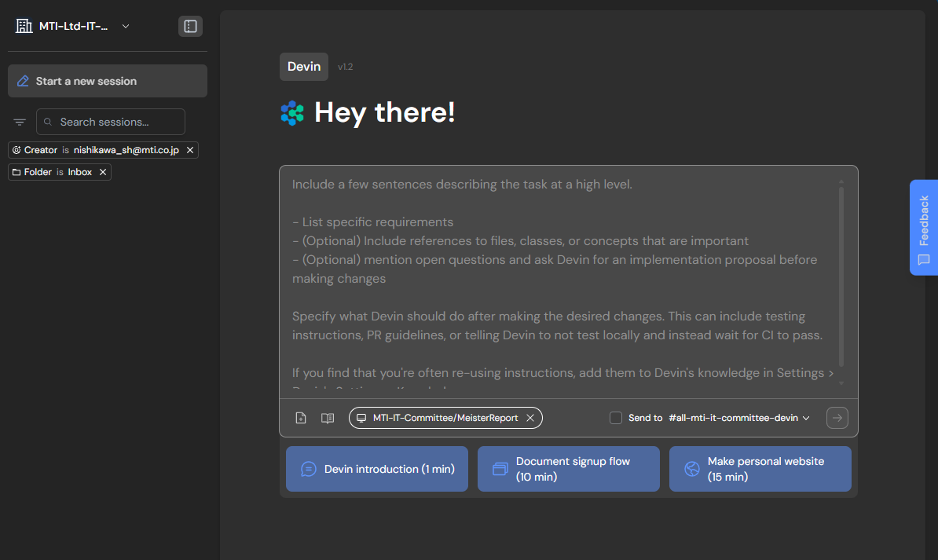Click the Search sessions field
Screen dimensions: 938x560
point(111,122)
